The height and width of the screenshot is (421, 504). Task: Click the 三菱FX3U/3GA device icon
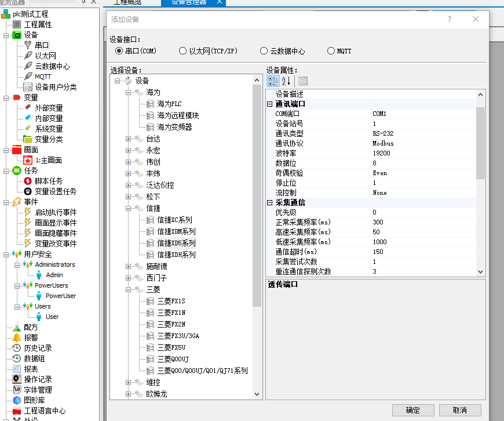(x=150, y=336)
